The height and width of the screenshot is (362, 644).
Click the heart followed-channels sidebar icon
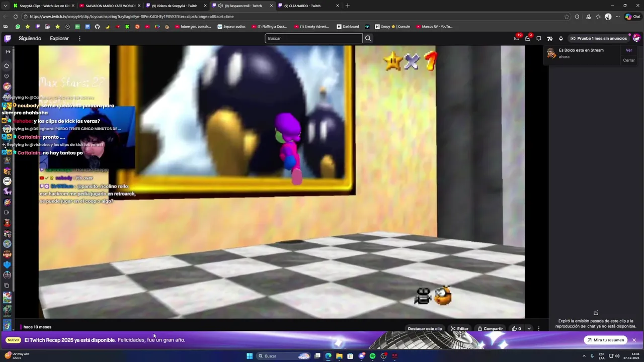click(7, 76)
